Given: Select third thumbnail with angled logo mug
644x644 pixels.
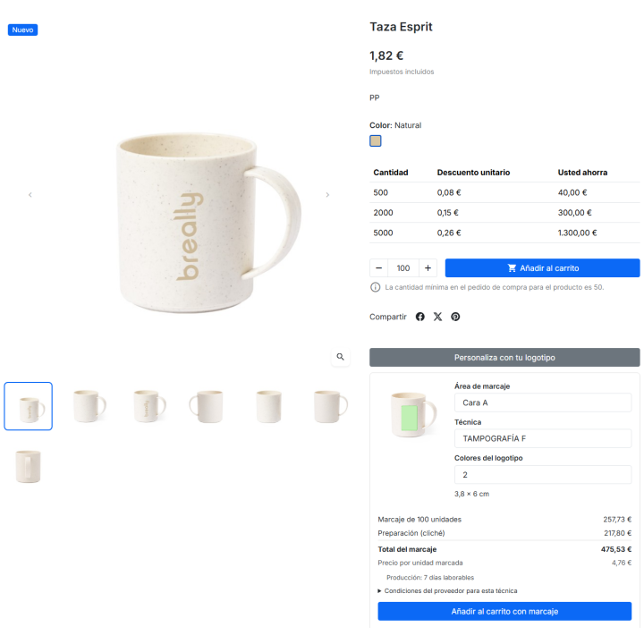Looking at the screenshot, I should coord(149,406).
